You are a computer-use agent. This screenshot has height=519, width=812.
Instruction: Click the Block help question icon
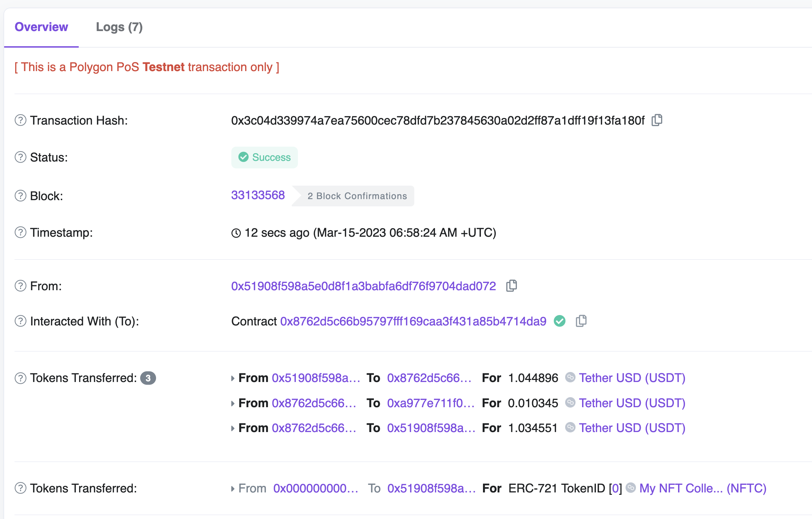[20, 196]
